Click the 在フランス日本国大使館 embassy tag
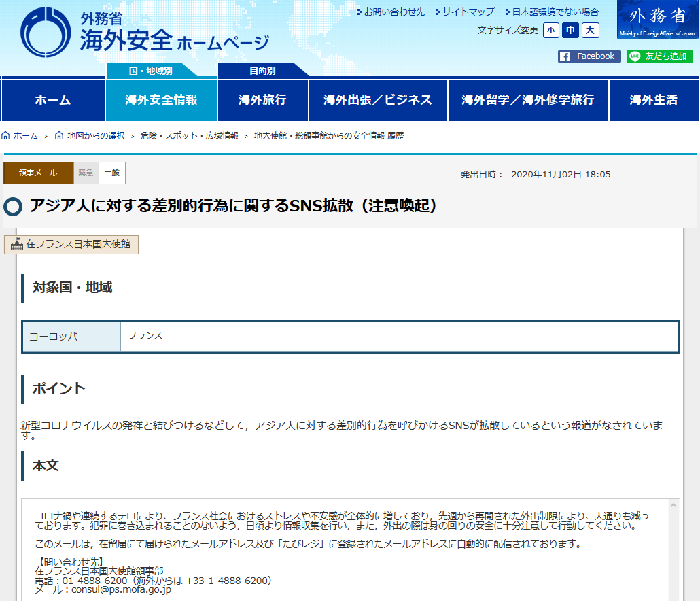The height and width of the screenshot is (601, 700). coord(71,244)
